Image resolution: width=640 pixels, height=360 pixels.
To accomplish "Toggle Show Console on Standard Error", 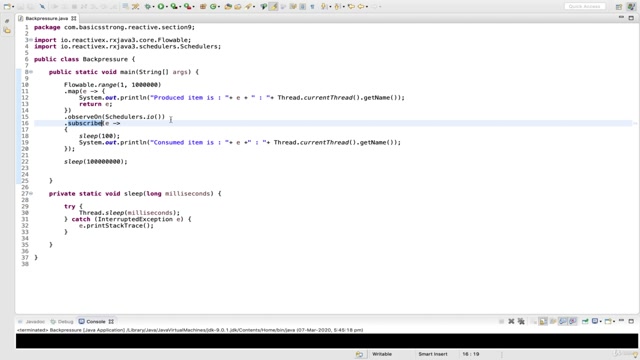I will 573,322.
